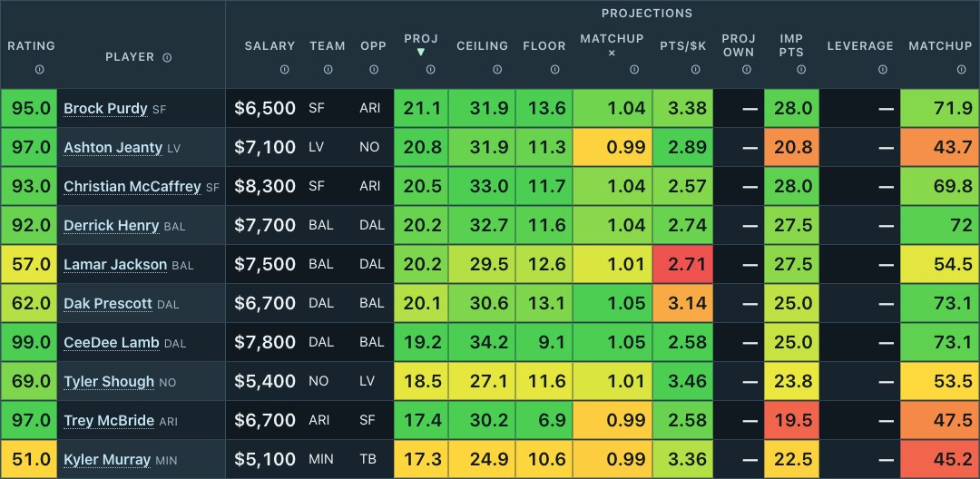Click info icon under FLOOR header
The width and height of the screenshot is (980, 479).
tap(555, 70)
